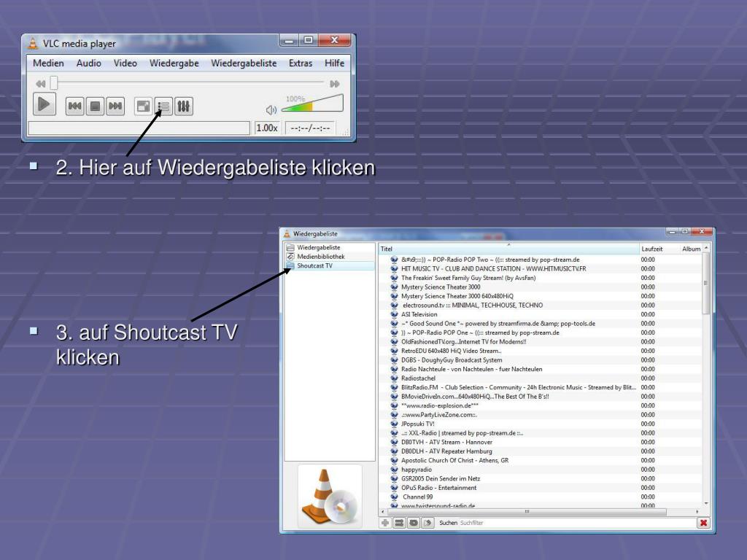Select 'DB0DLH - ATV Repeater Hamburg'

(447, 451)
